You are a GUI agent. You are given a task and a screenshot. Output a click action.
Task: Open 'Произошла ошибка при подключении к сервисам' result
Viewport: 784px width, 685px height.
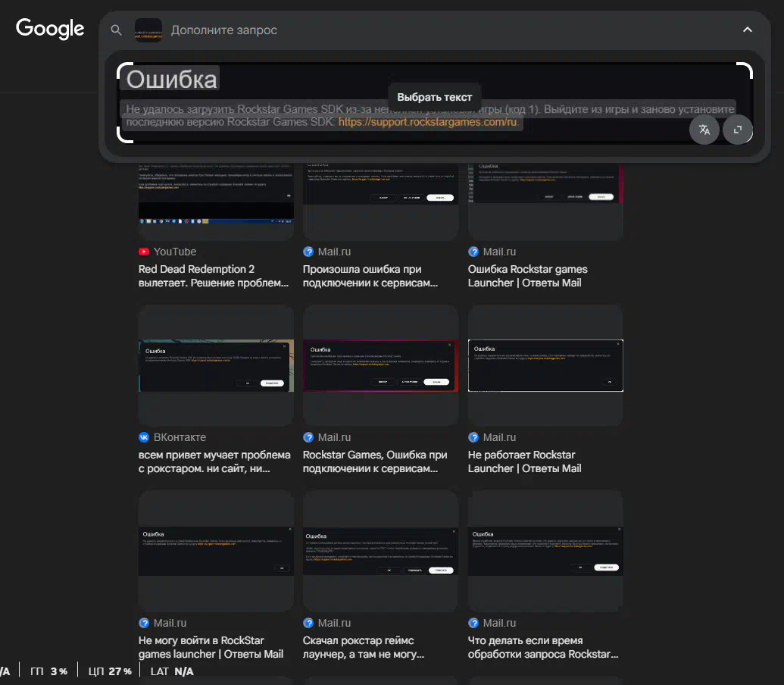tap(370, 276)
